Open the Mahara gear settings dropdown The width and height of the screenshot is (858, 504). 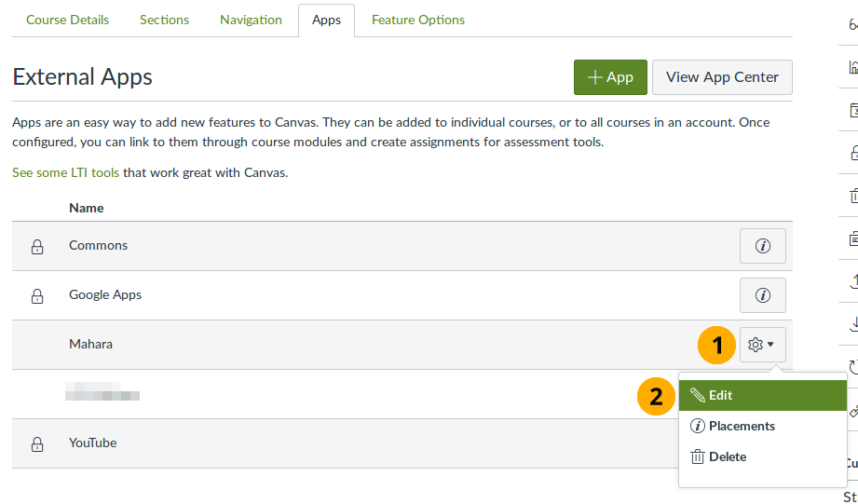(762, 345)
